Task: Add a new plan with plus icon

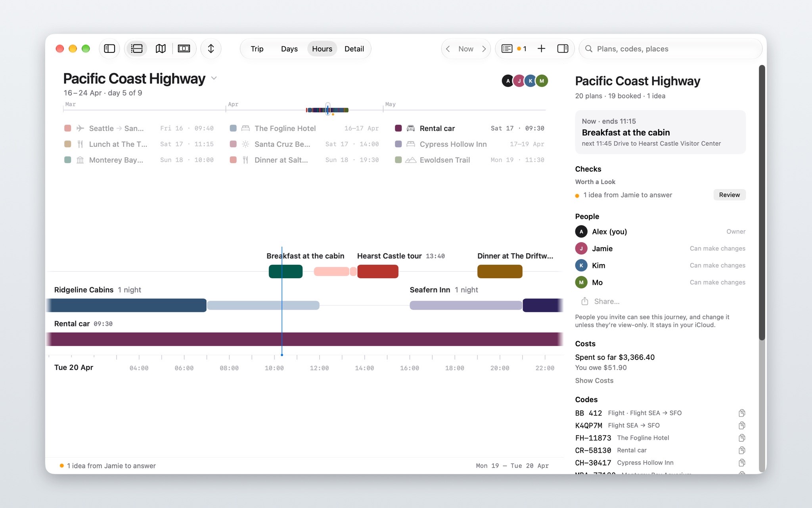Action: tap(541, 49)
